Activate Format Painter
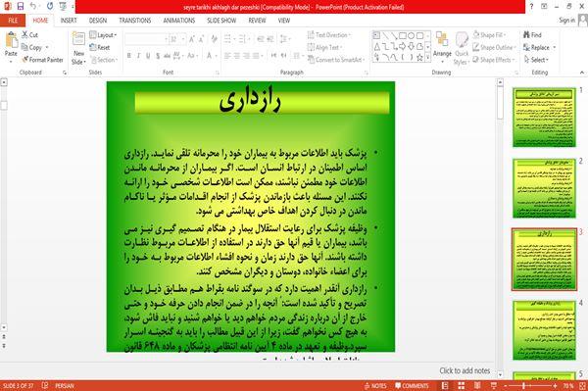 click(42, 60)
